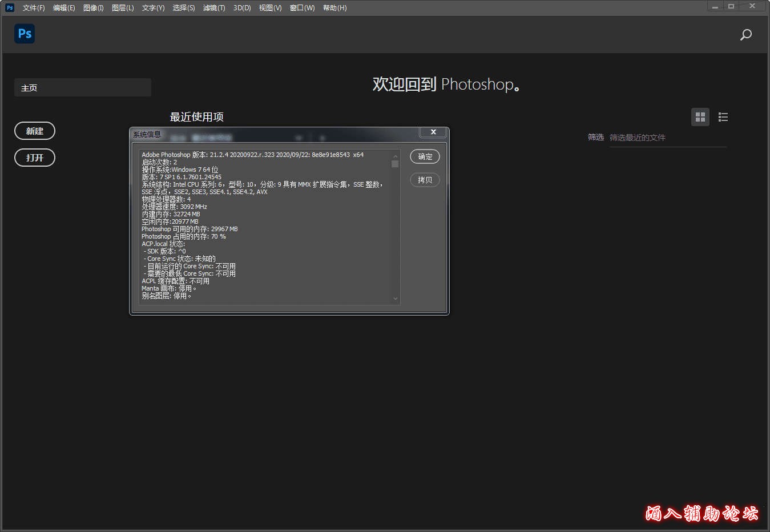
Task: Open the 3D(D) menu
Action: (x=242, y=8)
